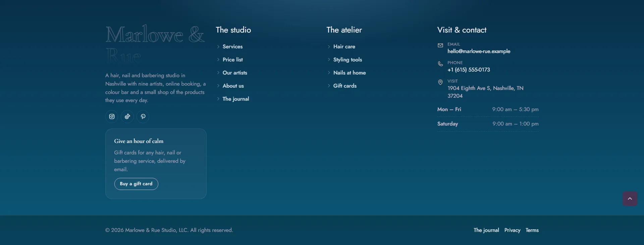The image size is (644, 245).
Task: Email hello@marlowe-rue.example
Action: pos(479,51)
